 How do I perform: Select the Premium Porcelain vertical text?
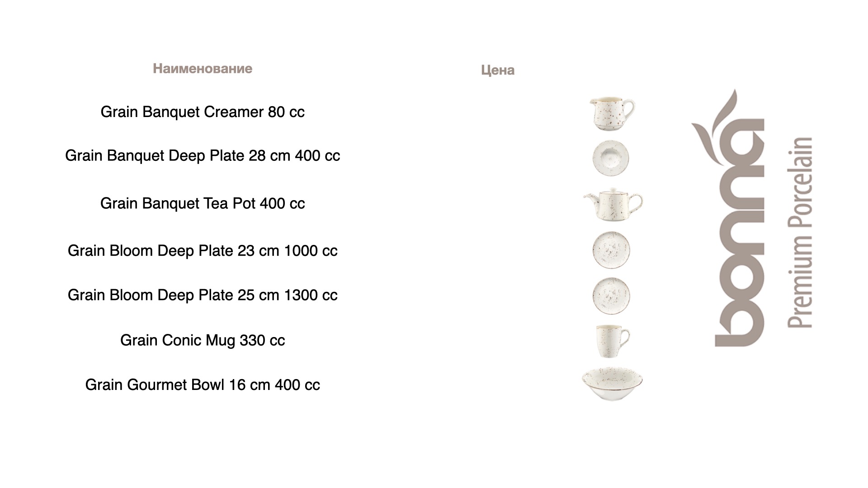tap(800, 232)
